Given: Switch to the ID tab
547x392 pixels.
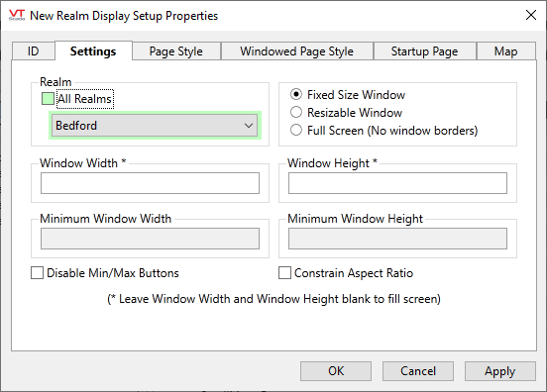Looking at the screenshot, I should click(33, 51).
